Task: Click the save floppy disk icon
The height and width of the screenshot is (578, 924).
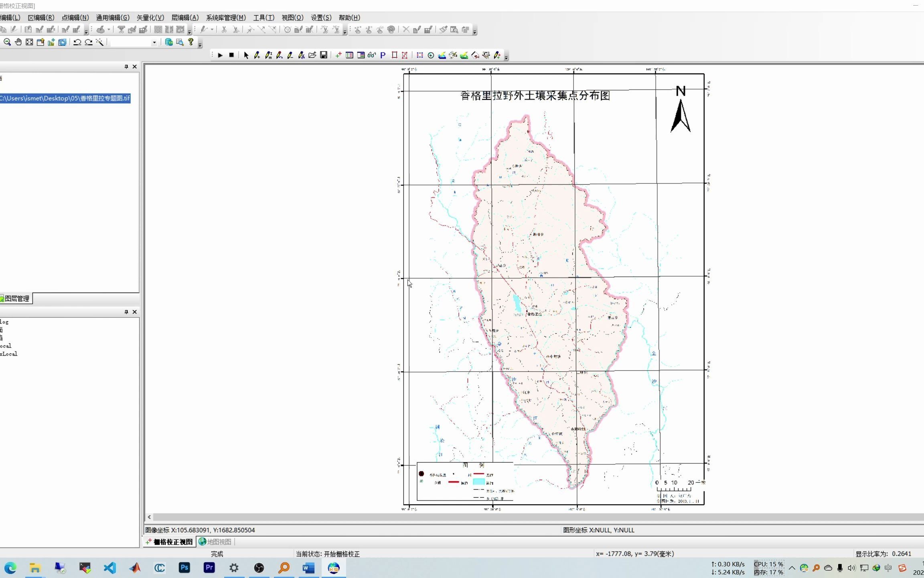Action: [324, 55]
